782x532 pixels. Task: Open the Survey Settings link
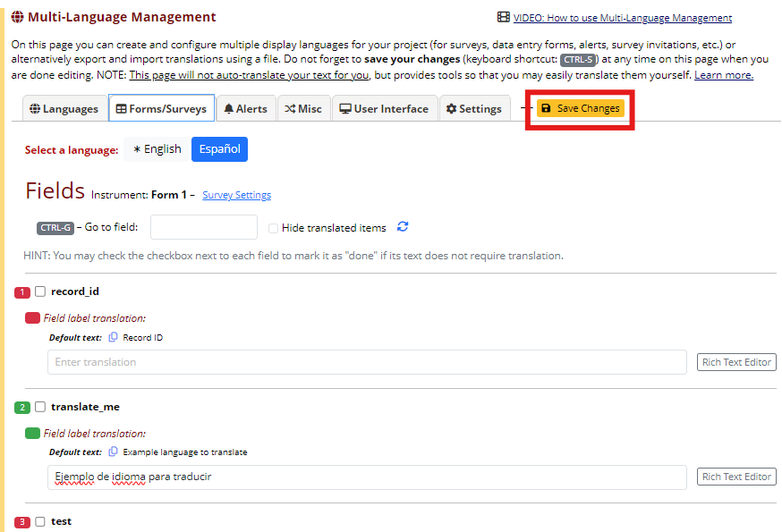coord(237,195)
